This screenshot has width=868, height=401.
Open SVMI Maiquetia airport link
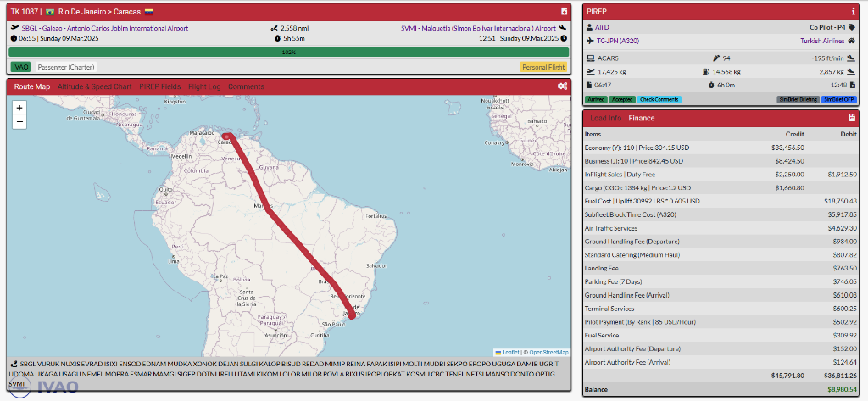478,28
